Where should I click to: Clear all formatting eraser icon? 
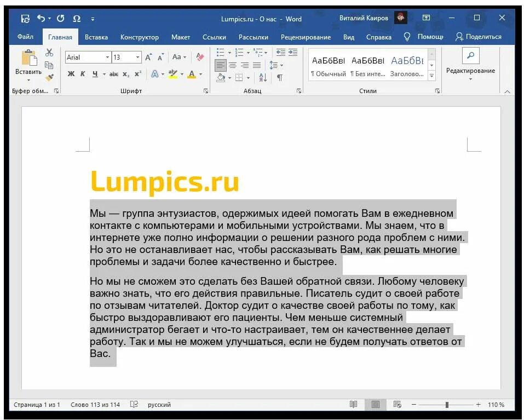(x=200, y=57)
